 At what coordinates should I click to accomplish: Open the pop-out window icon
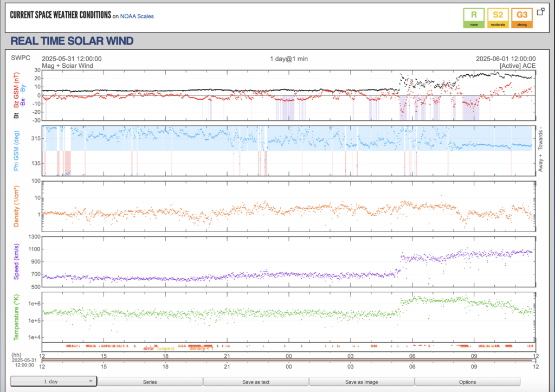tap(540, 12)
